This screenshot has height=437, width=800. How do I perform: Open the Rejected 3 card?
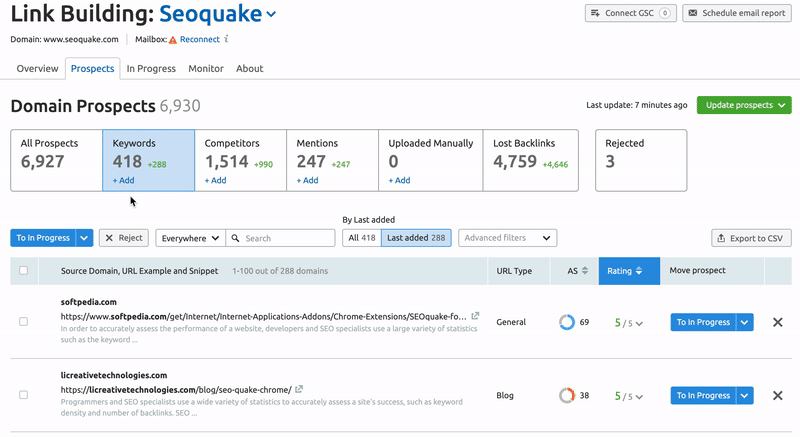click(641, 160)
